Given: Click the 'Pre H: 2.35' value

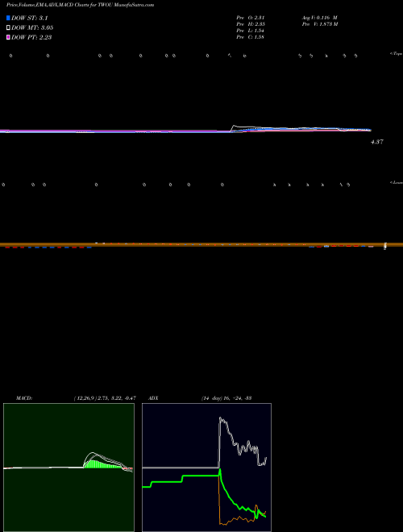Looking at the screenshot, I should point(251,24).
